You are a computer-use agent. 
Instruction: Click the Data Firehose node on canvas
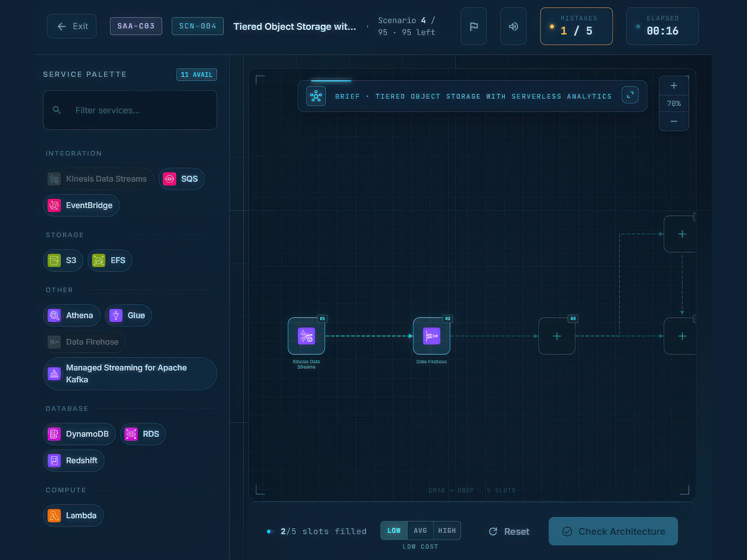click(431, 336)
